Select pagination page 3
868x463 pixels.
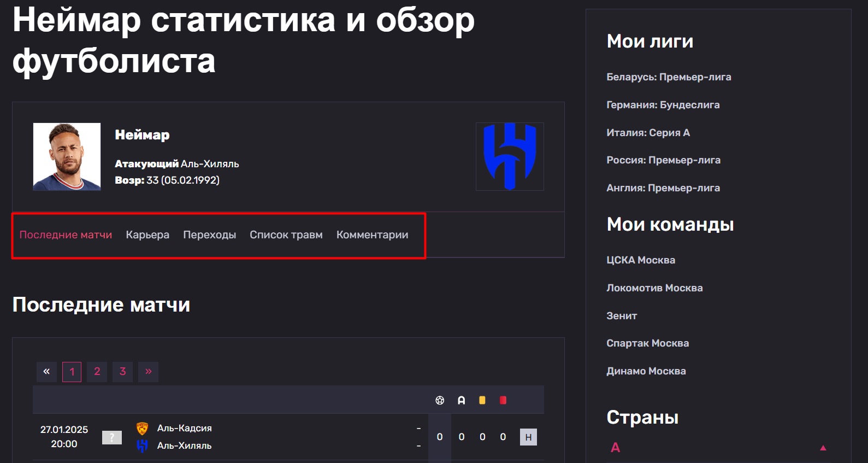pyautogui.click(x=123, y=372)
